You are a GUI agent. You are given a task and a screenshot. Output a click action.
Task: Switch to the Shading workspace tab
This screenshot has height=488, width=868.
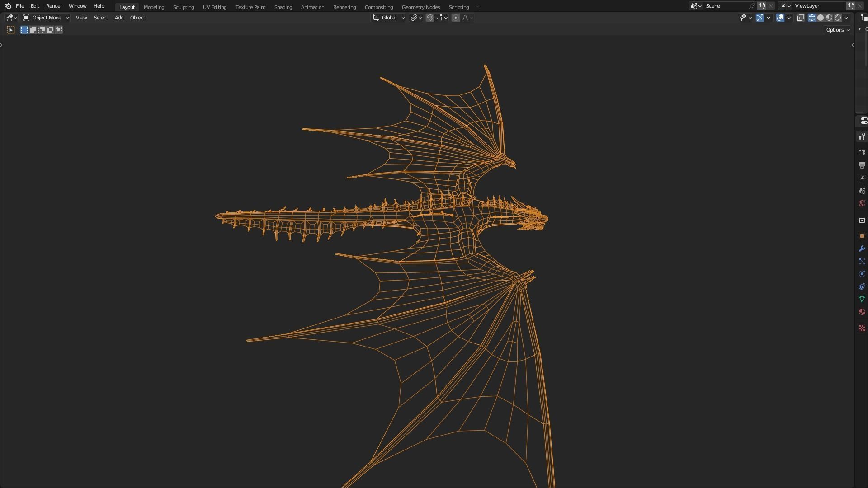tap(283, 7)
